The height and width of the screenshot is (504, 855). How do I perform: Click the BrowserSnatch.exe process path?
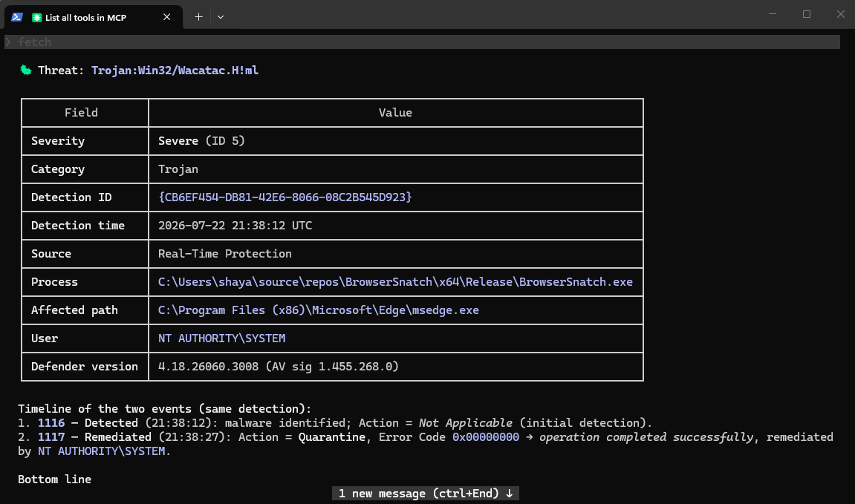(395, 282)
